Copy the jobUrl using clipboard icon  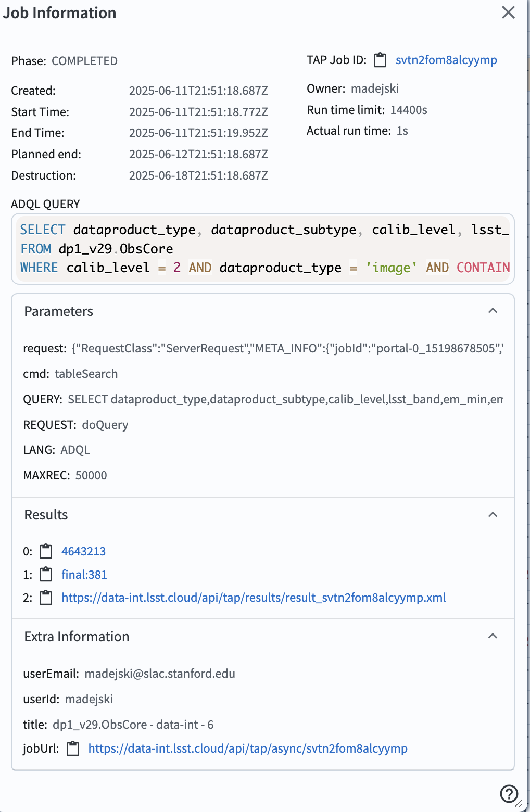coord(73,748)
